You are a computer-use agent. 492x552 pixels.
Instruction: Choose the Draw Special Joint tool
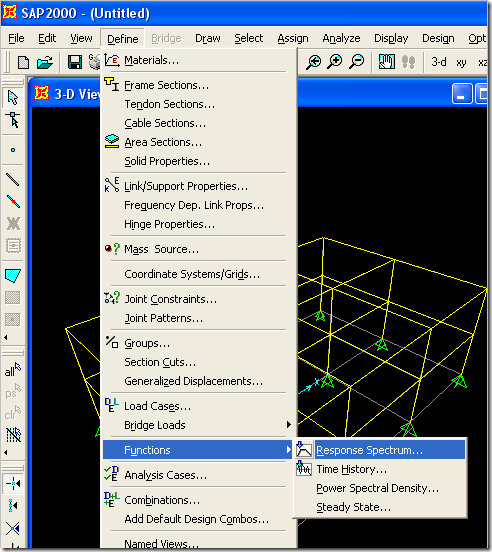click(x=13, y=150)
